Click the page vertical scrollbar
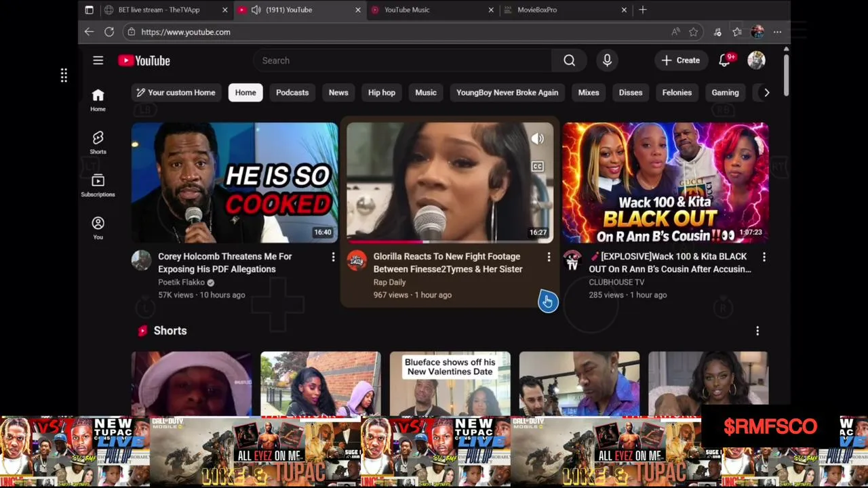Viewport: 868px width, 488px height. pos(786,75)
